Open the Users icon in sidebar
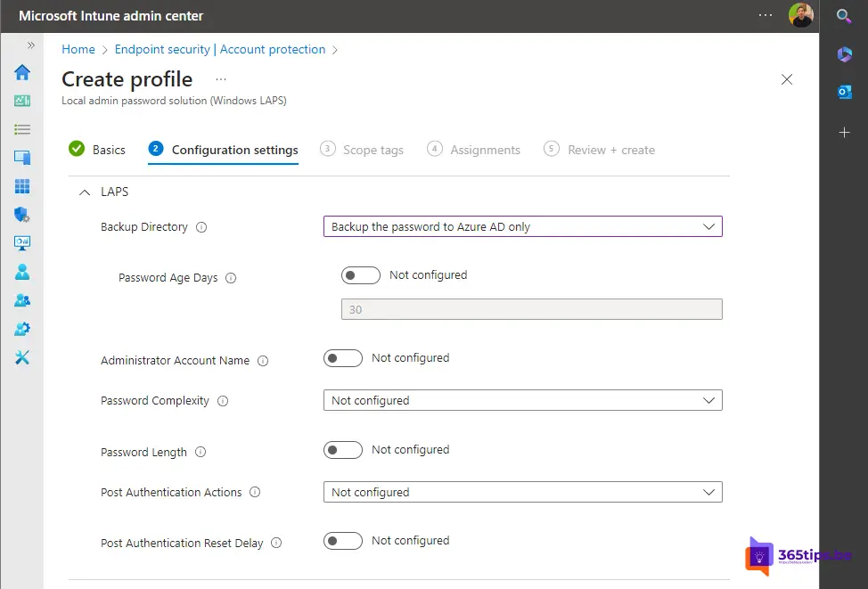 pyautogui.click(x=22, y=272)
